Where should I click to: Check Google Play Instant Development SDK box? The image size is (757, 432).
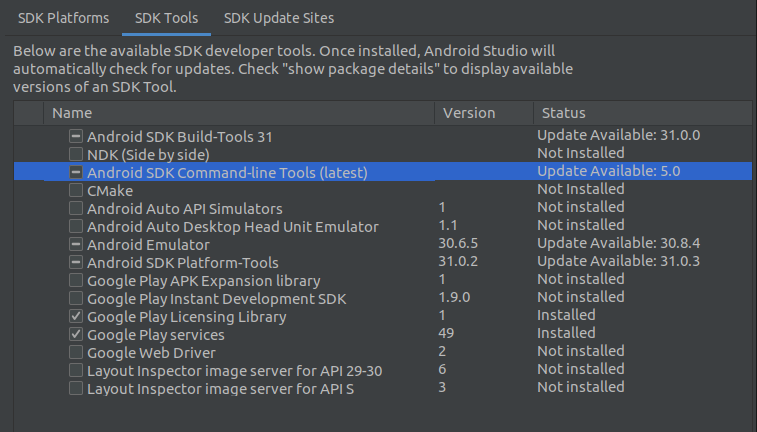coord(76,298)
